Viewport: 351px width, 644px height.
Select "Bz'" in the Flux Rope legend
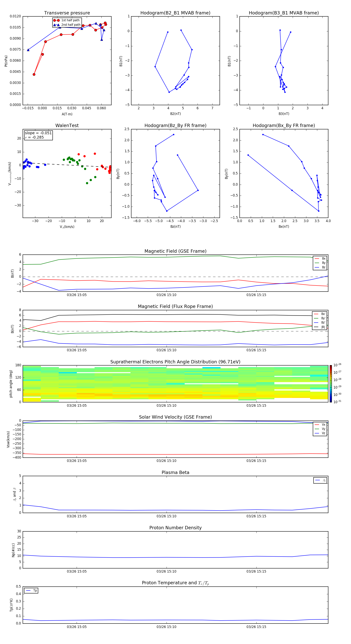coord(320,323)
